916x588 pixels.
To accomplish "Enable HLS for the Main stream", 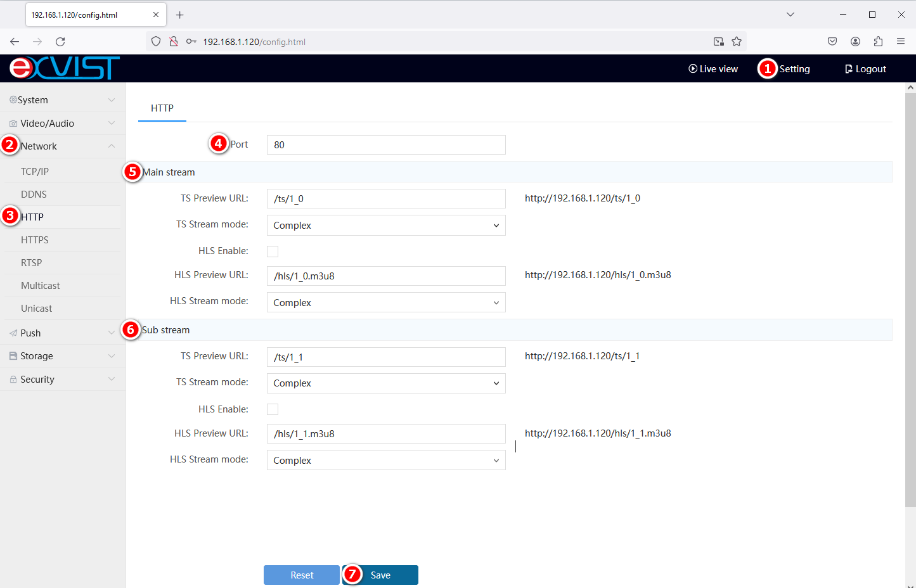I will (x=273, y=252).
